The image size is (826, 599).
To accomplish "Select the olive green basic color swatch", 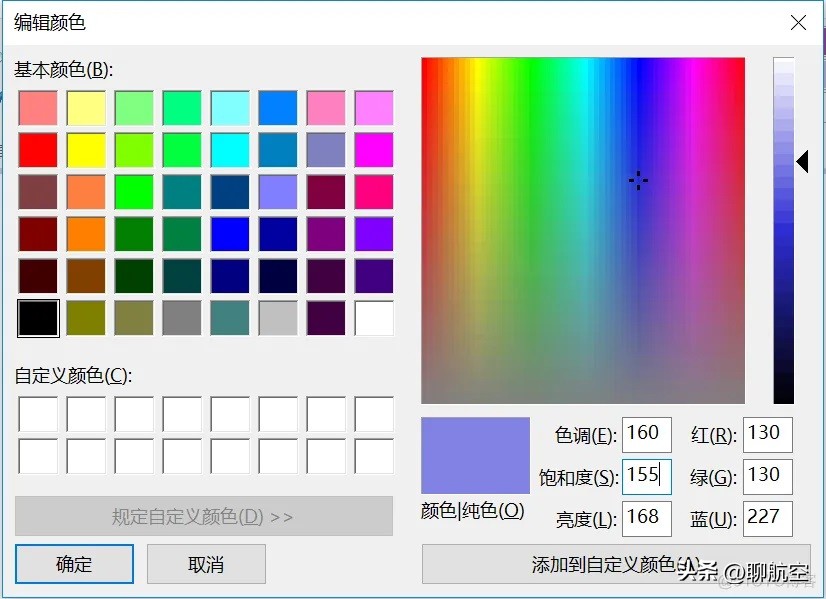I will 85,319.
